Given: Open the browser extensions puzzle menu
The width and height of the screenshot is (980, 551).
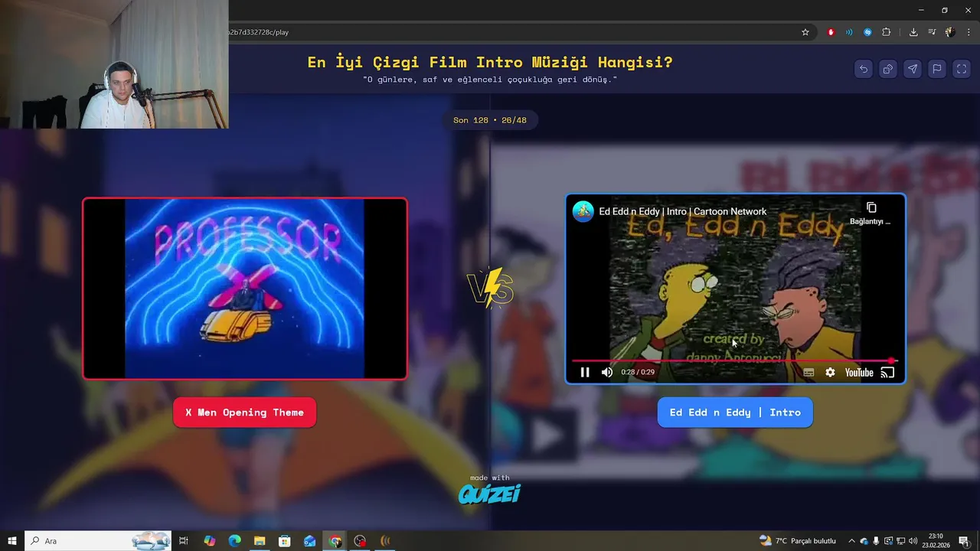Looking at the screenshot, I should (887, 32).
